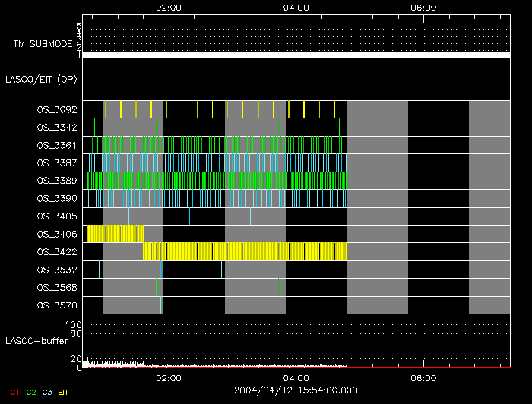
Task: Select the LASCO-buffer plot label
Action: 38,341
